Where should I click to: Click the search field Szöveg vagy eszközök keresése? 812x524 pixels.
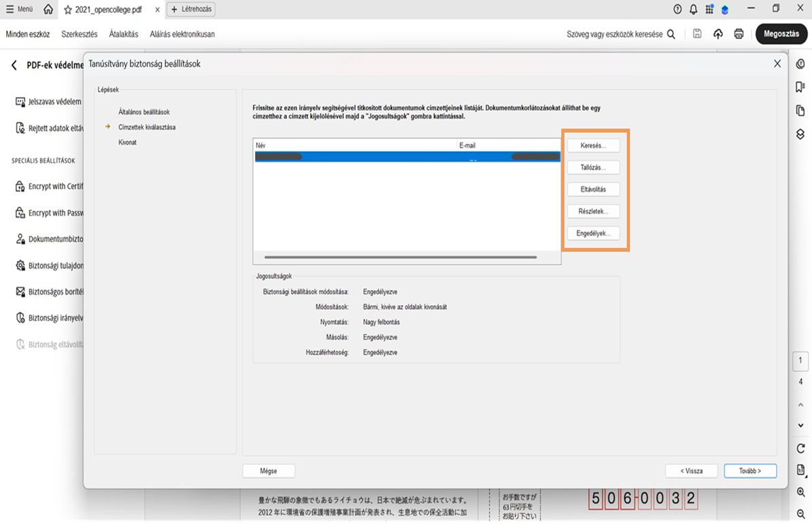(x=621, y=34)
